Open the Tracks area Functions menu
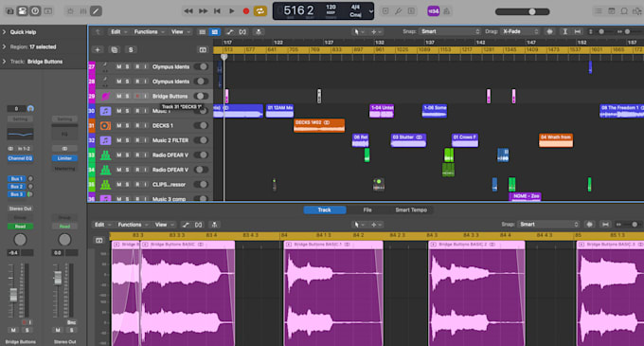 coord(149,31)
